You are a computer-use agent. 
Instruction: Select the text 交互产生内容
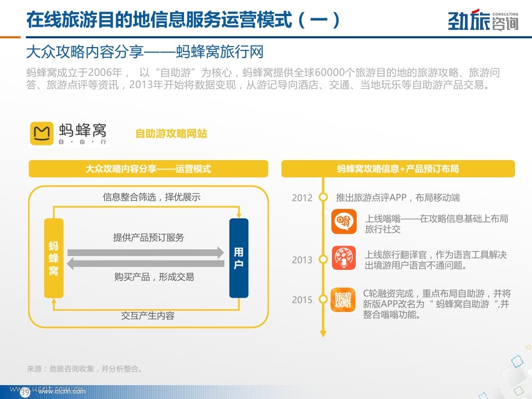(x=147, y=316)
